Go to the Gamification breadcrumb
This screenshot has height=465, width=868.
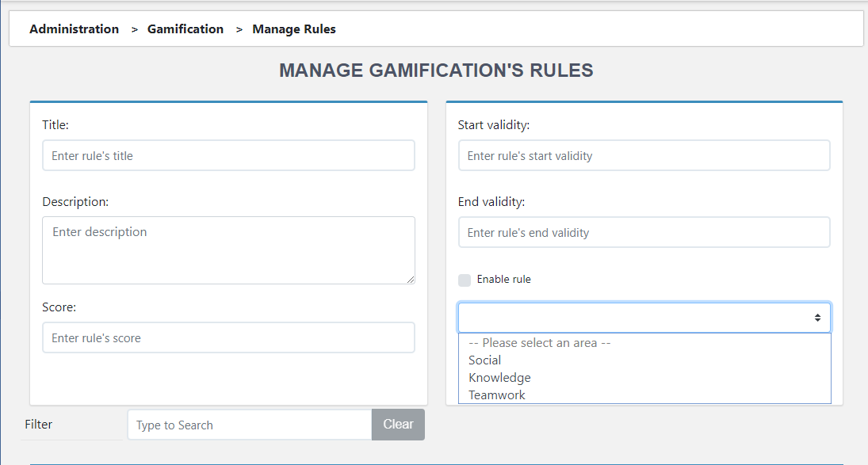tap(185, 29)
